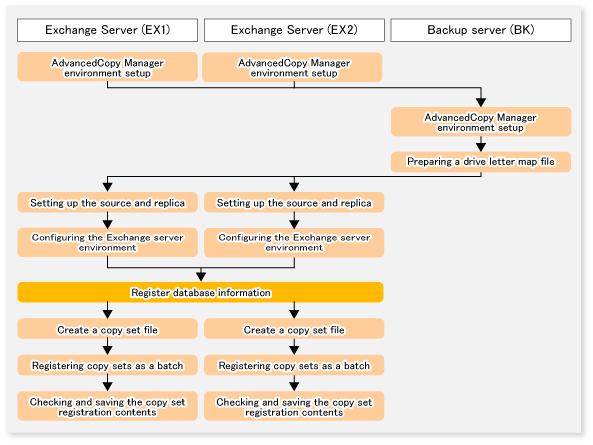The image size is (593, 445).
Task: Click EX1 Checking and saving copy set registration
Action: tap(107, 406)
